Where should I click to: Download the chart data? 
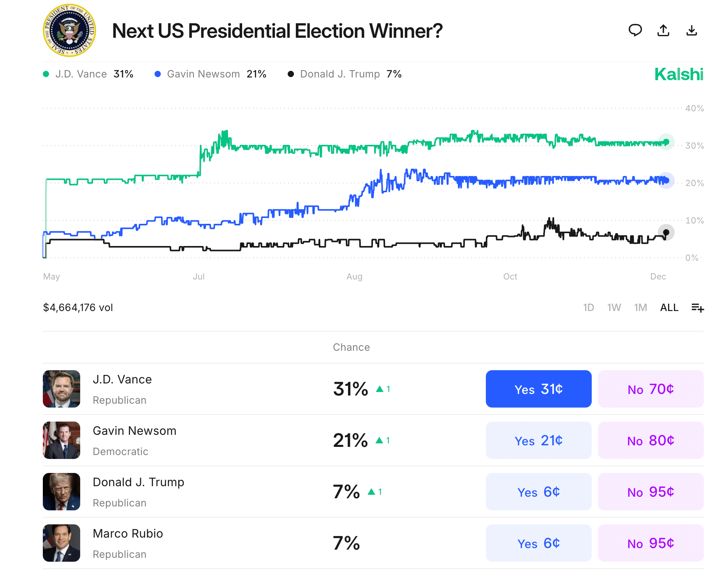[x=692, y=30]
